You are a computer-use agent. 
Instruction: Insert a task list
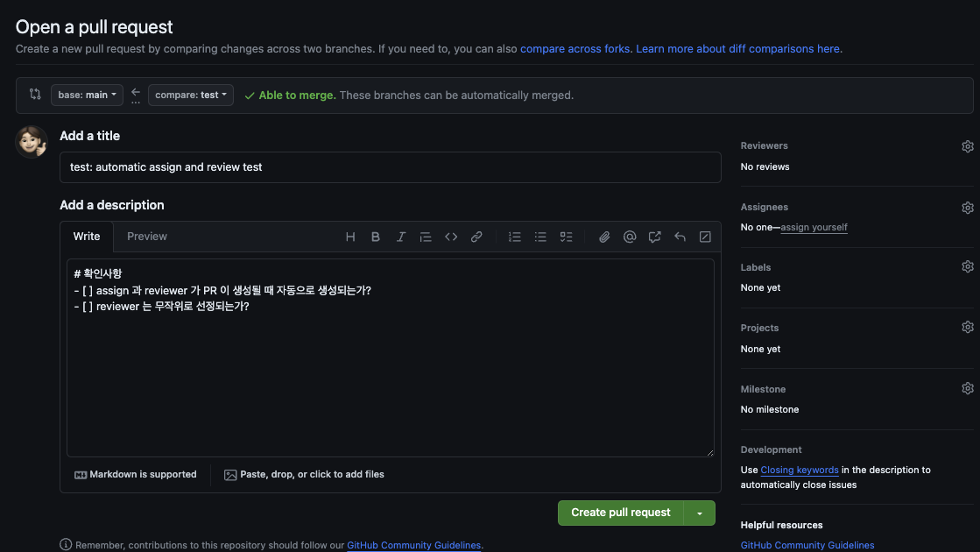pos(566,237)
